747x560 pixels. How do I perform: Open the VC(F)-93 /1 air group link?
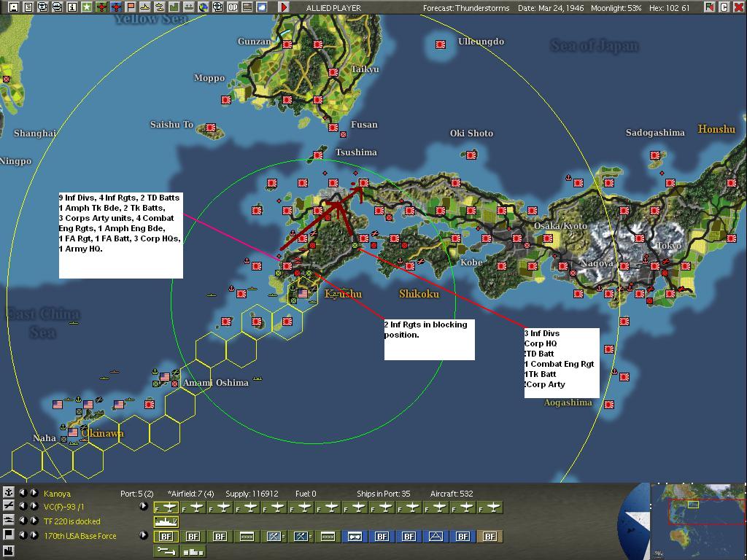[x=64, y=507]
